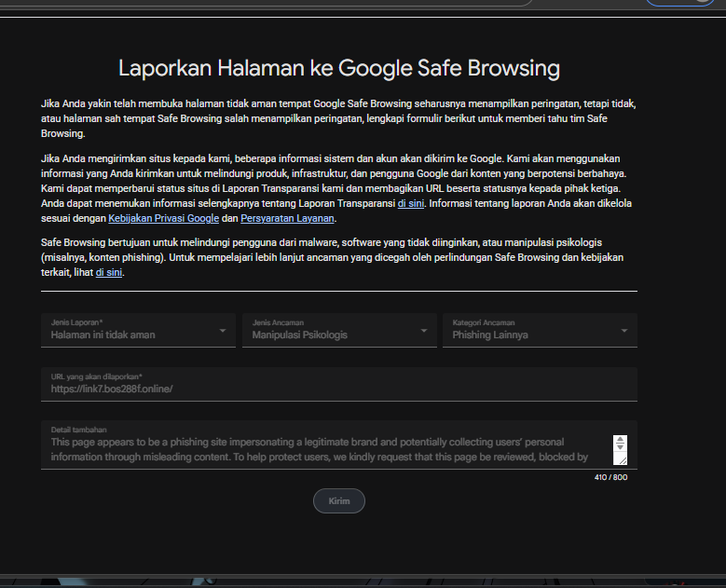Click the up arrow in Detail tambahan scrollbar

(x=620, y=440)
